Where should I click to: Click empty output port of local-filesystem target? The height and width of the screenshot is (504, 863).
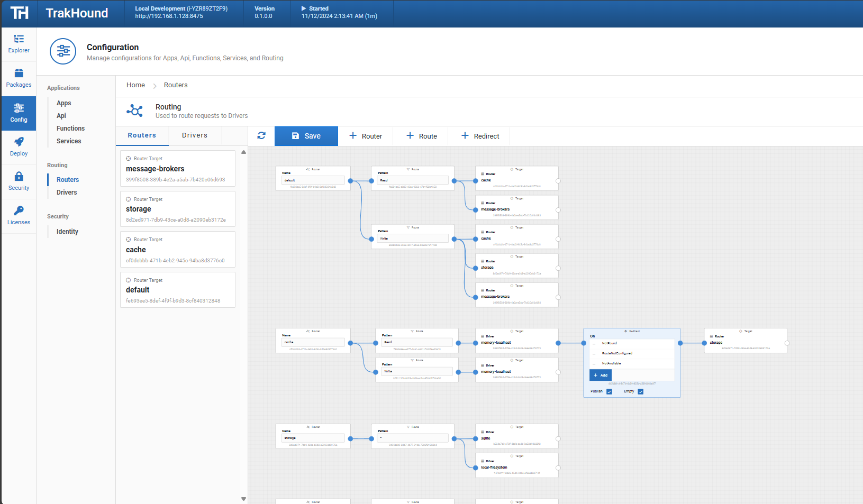coord(558,468)
